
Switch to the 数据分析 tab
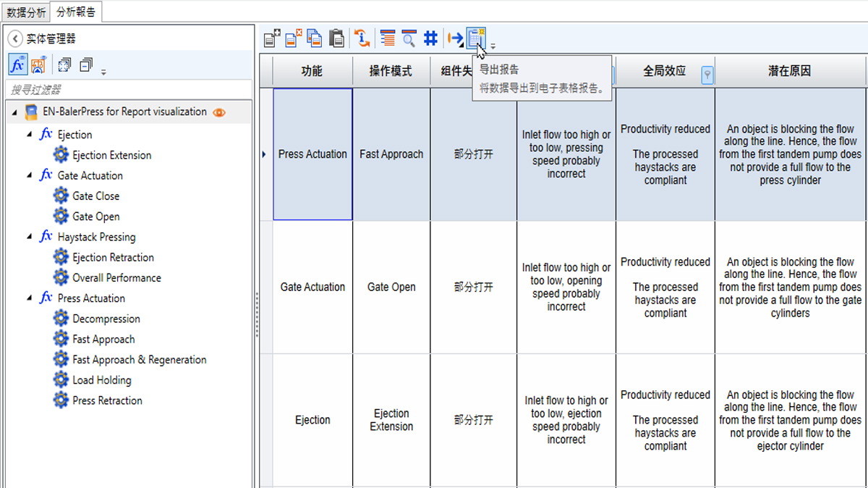point(26,12)
